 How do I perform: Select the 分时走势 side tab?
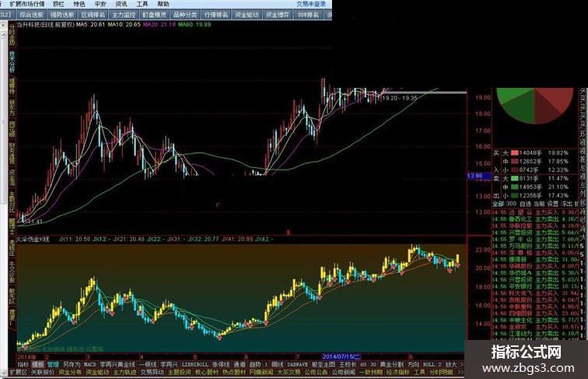pyautogui.click(x=12, y=34)
